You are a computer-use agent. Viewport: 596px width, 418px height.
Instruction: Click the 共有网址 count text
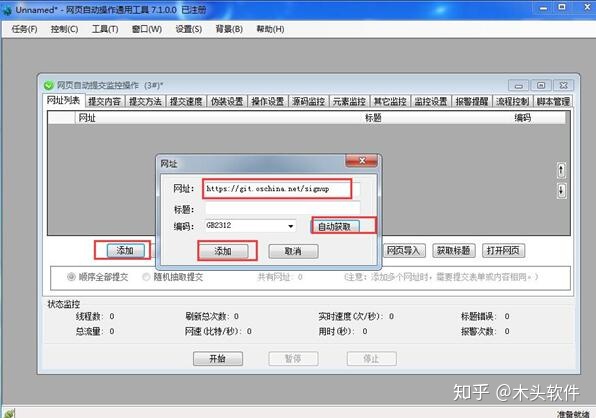click(280, 277)
